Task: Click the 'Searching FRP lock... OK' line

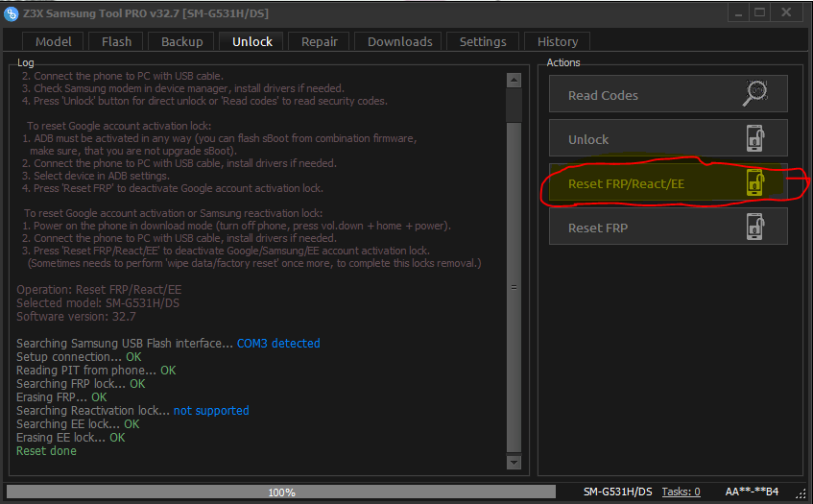Action: (81, 384)
